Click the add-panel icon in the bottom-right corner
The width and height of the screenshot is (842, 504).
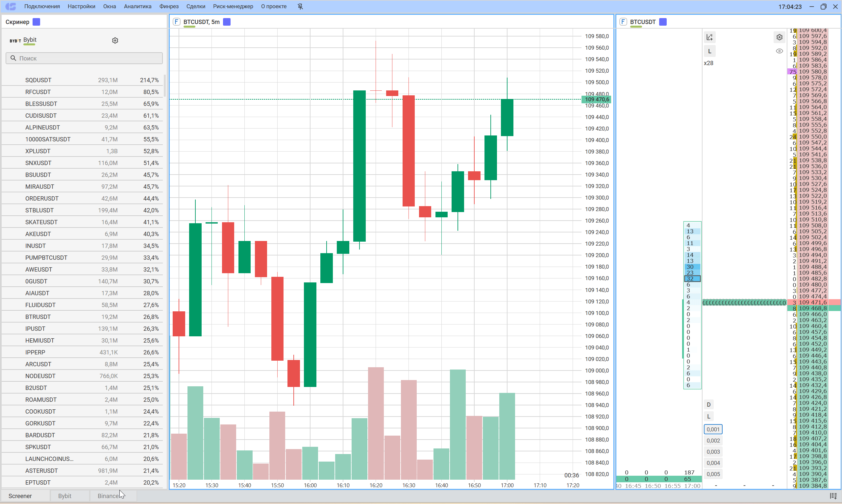(833, 496)
